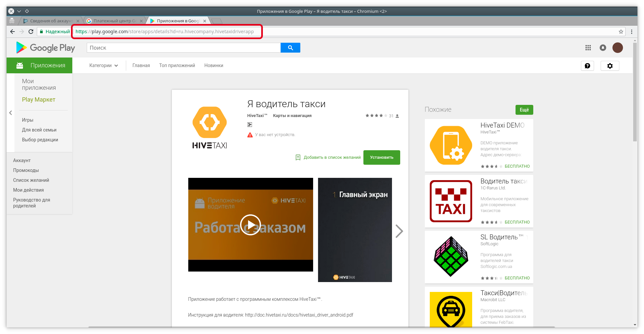Image resolution: width=644 pixels, height=334 pixels.
Task: Close the Приложения в Google Play tab
Action: point(205,21)
